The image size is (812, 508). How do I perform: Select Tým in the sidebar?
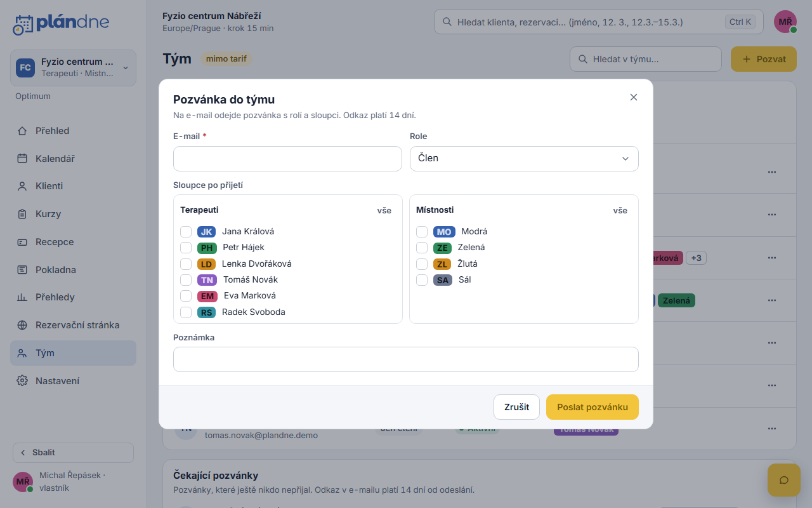pos(73,353)
